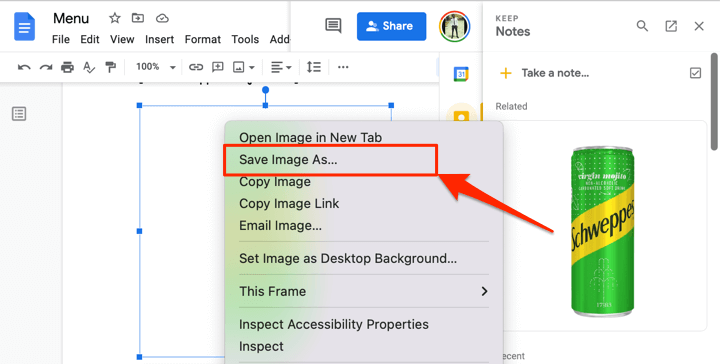Expand the This Frame submenu
Screen dimensions: 720x364
click(363, 291)
